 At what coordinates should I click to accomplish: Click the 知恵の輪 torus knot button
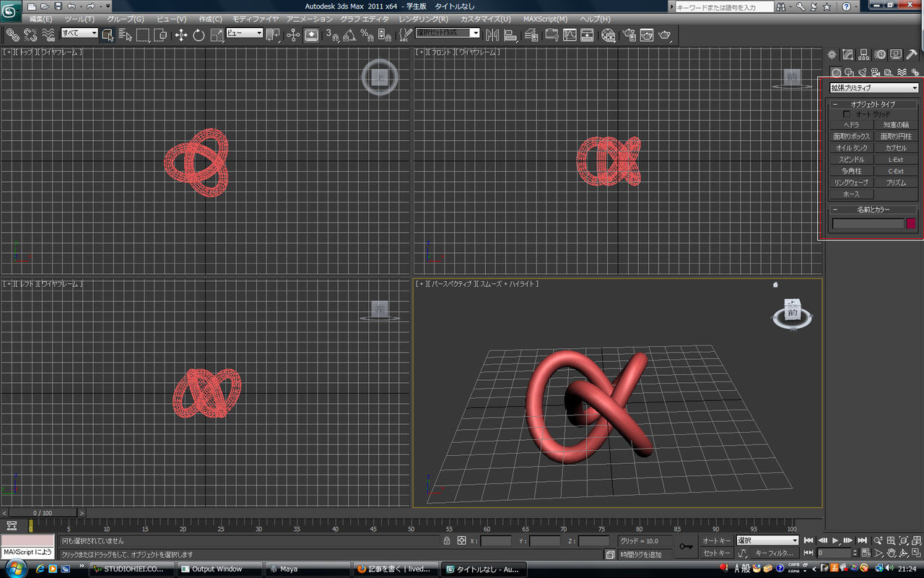[x=896, y=125]
